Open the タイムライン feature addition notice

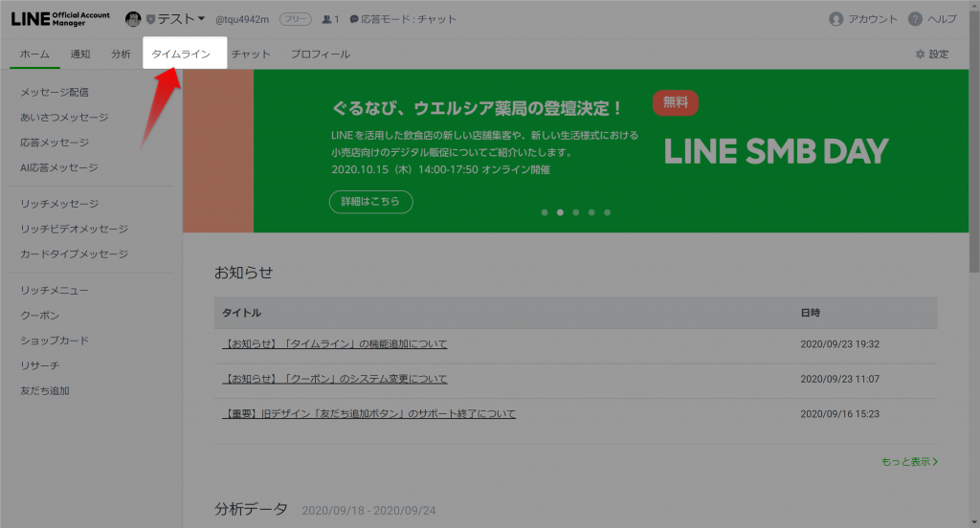[335, 344]
